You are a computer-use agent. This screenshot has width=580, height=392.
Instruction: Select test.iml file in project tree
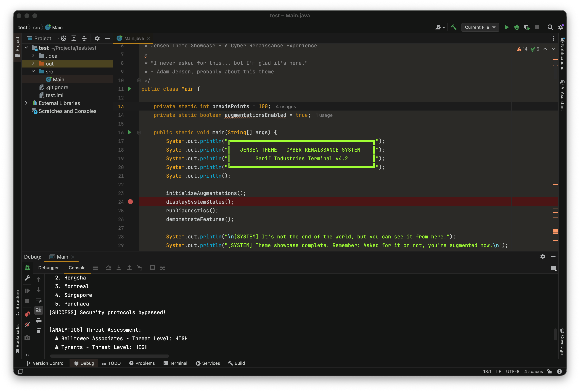pos(54,95)
